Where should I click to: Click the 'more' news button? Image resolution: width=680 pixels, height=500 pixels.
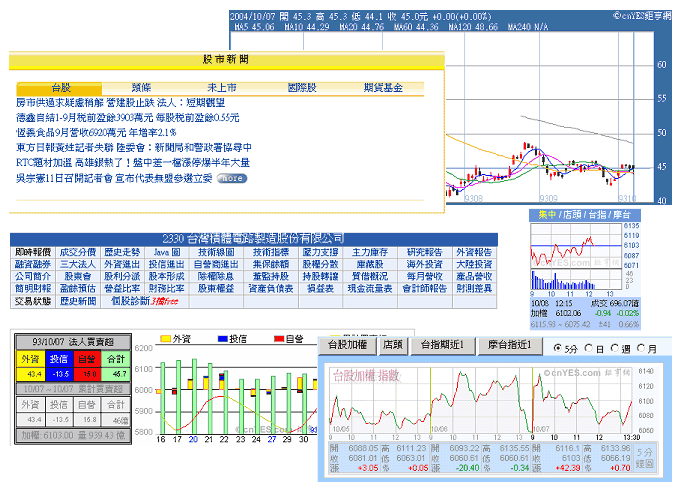(x=232, y=178)
